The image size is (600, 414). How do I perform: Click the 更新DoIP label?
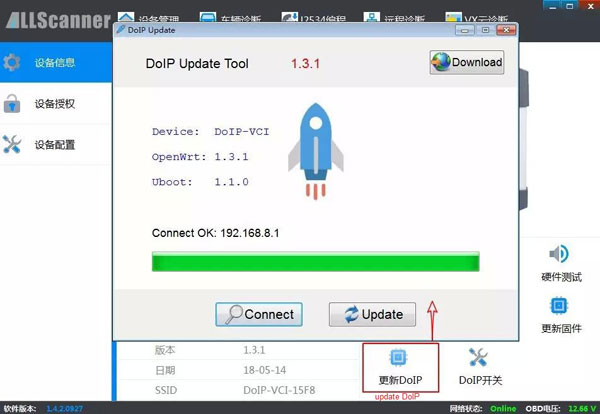pyautogui.click(x=401, y=380)
